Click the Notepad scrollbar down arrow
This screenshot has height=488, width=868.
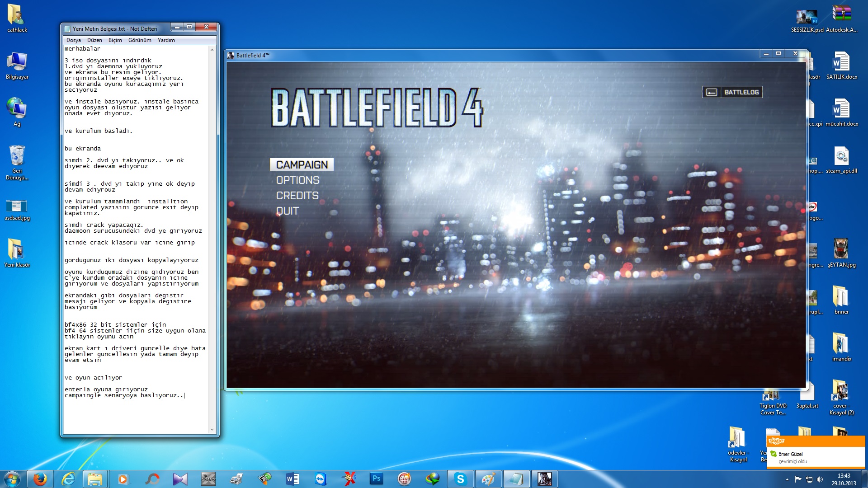[212, 430]
